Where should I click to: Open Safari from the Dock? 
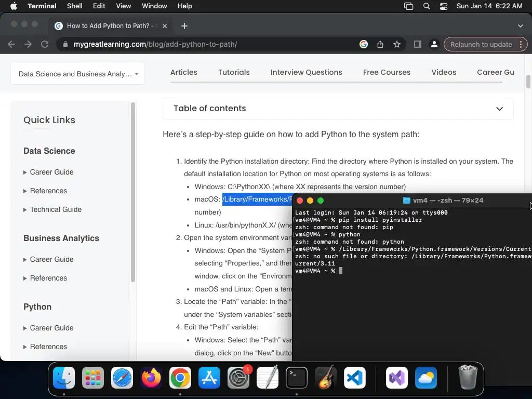(122, 378)
